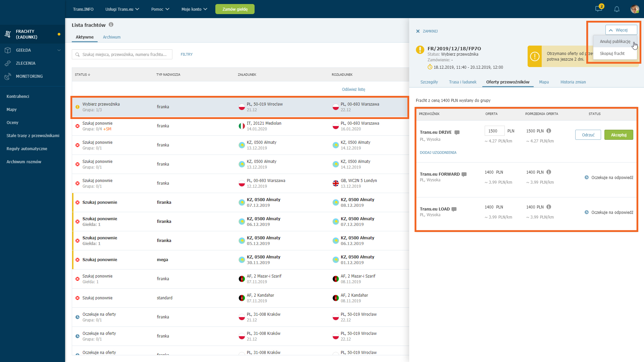Click the Afghanistan flag on Kandahar loading cell
The width and height of the screenshot is (644, 362).
click(x=241, y=298)
